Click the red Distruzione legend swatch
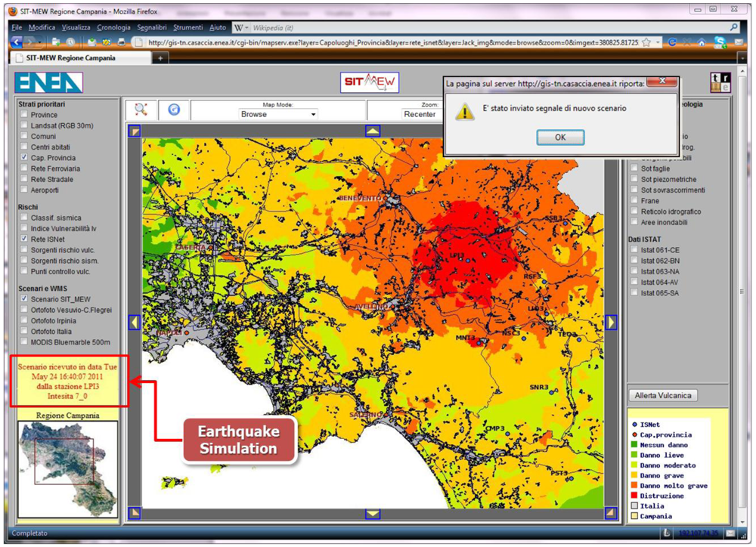This screenshot has height=547, width=756. pos(634,496)
